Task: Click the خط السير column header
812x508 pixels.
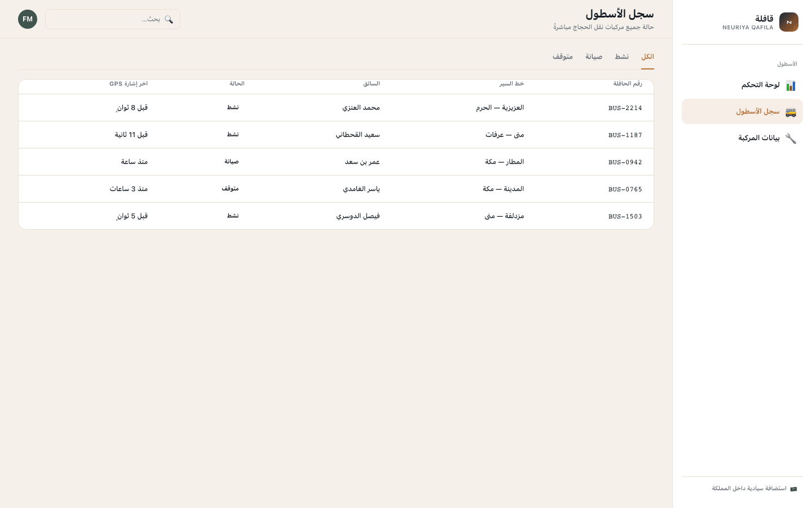Action: pyautogui.click(x=511, y=84)
